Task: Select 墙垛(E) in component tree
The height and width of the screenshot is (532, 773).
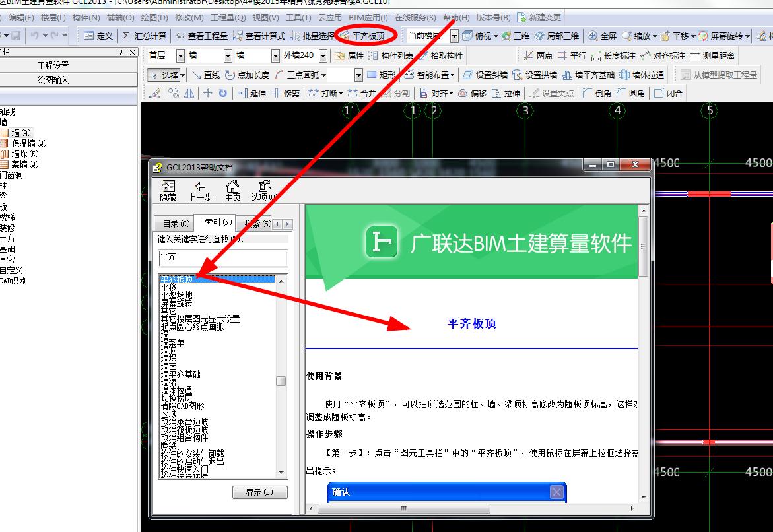Action: pos(20,154)
